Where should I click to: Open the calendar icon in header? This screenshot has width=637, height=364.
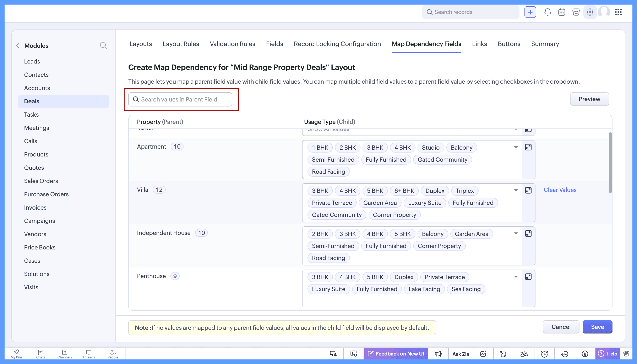(562, 12)
